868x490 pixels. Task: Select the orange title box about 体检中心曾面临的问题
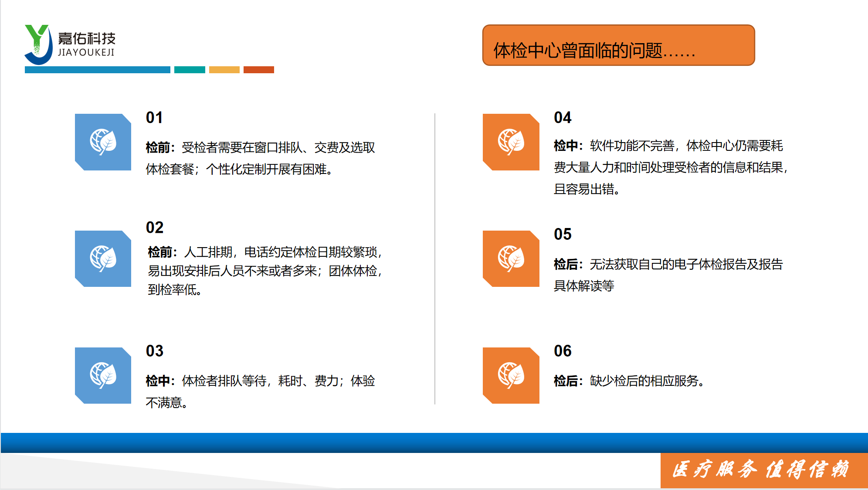click(x=618, y=45)
